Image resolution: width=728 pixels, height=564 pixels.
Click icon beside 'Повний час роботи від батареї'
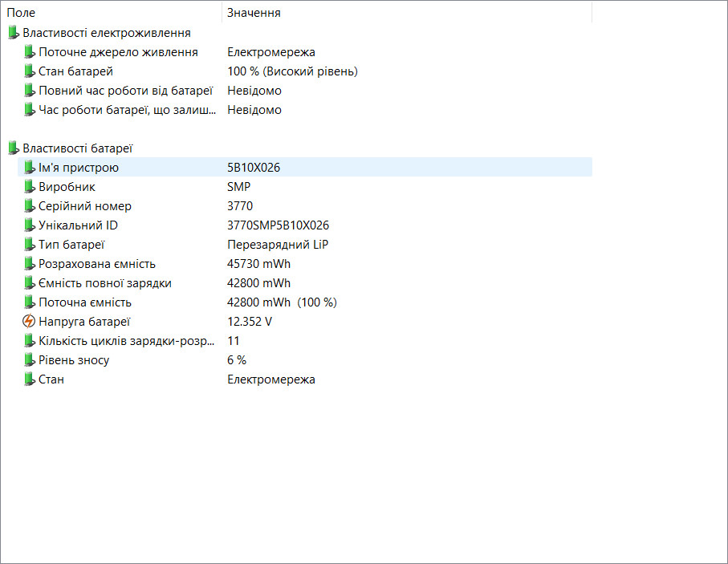tap(29, 91)
